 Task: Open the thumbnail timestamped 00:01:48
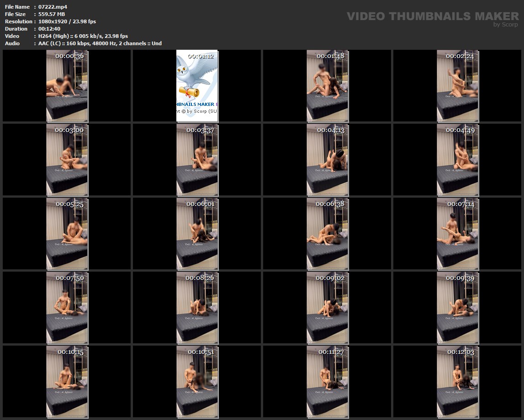pyautogui.click(x=327, y=86)
